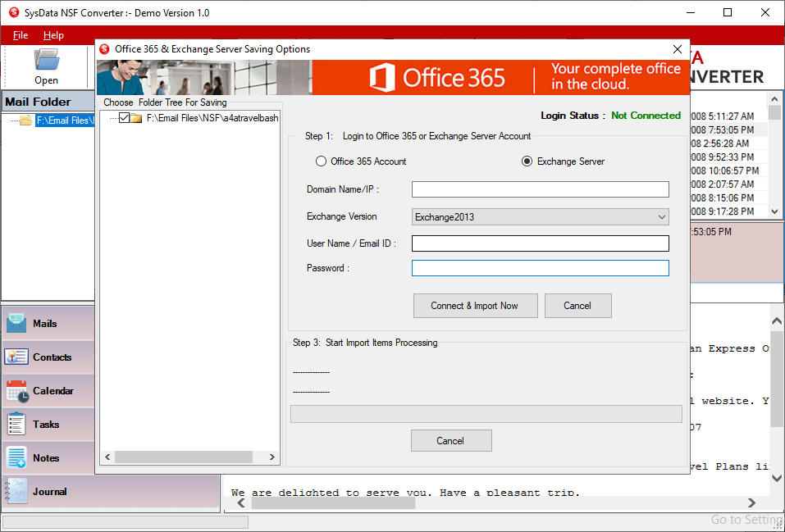Minimize the SysData NSF Converter window

(691, 12)
